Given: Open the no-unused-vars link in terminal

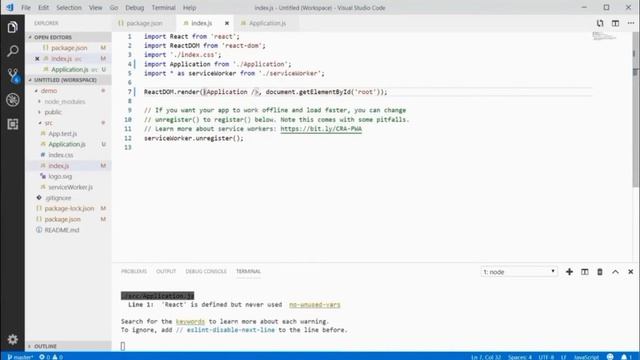Looking at the screenshot, I should pos(314,305).
